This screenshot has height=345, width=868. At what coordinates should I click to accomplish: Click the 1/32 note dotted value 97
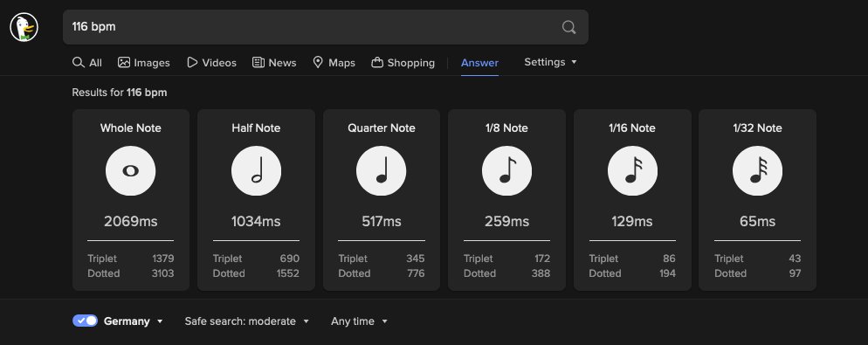pos(796,273)
